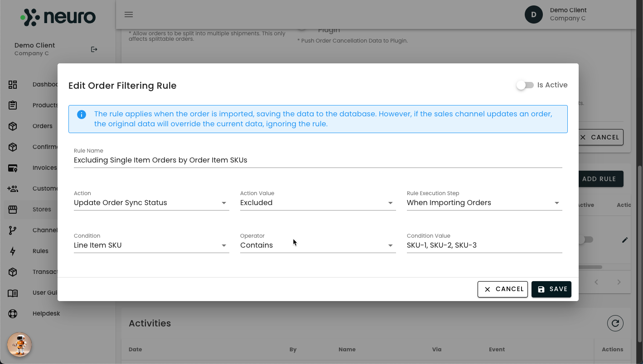
Task: Open the Rule Execution Step dropdown
Action: (484, 203)
